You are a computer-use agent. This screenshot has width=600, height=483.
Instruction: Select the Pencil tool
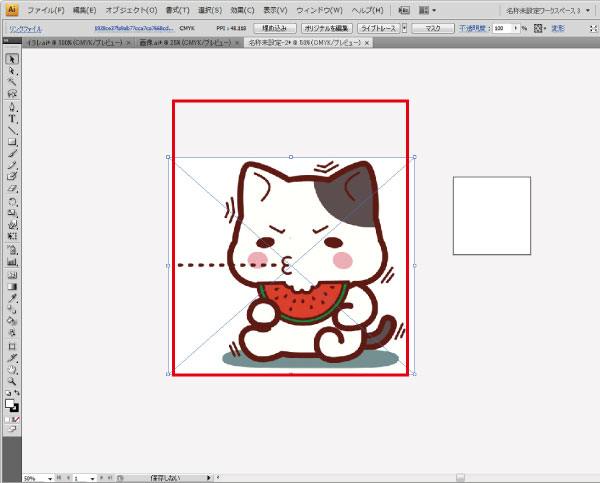[x=12, y=165]
